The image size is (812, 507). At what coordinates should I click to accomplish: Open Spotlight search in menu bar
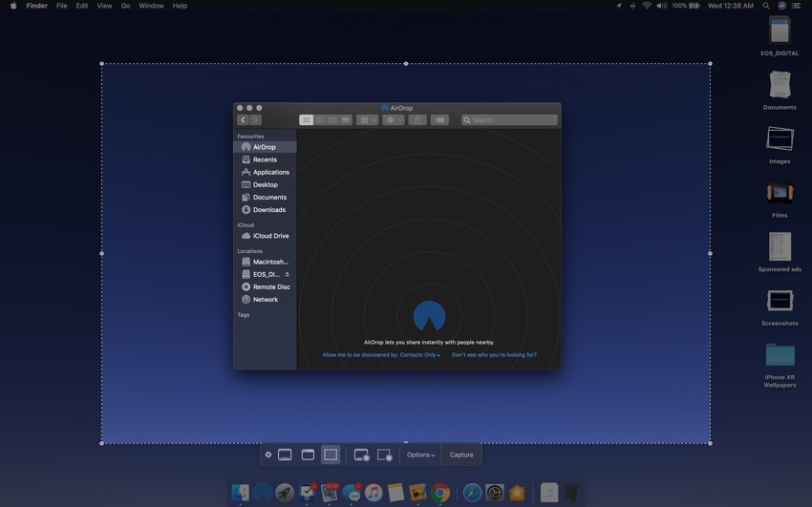[766, 6]
